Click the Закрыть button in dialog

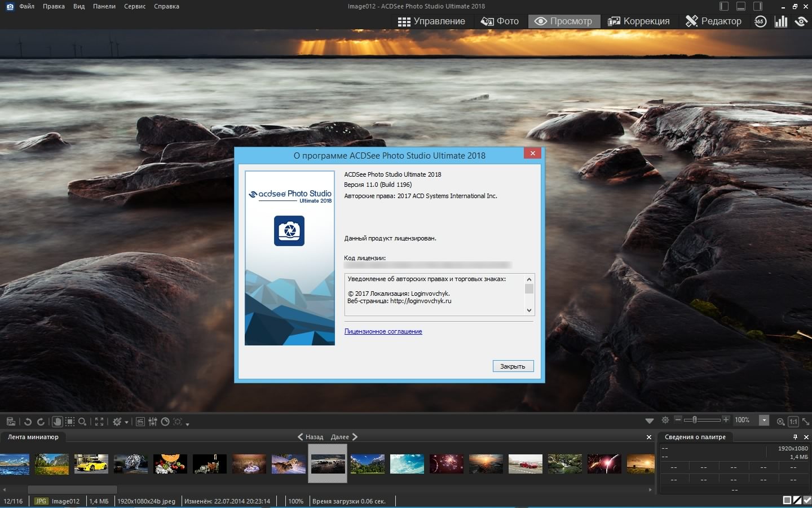513,366
